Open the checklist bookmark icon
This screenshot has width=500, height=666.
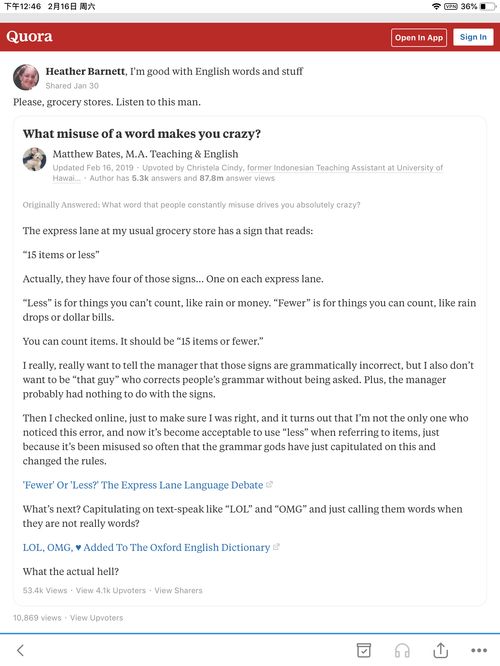pyautogui.click(x=364, y=650)
